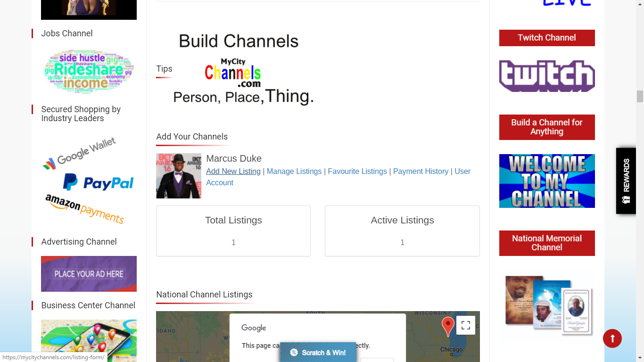Go to Favourite Listings
Viewport: 644px width, 362px height.
pos(357,171)
